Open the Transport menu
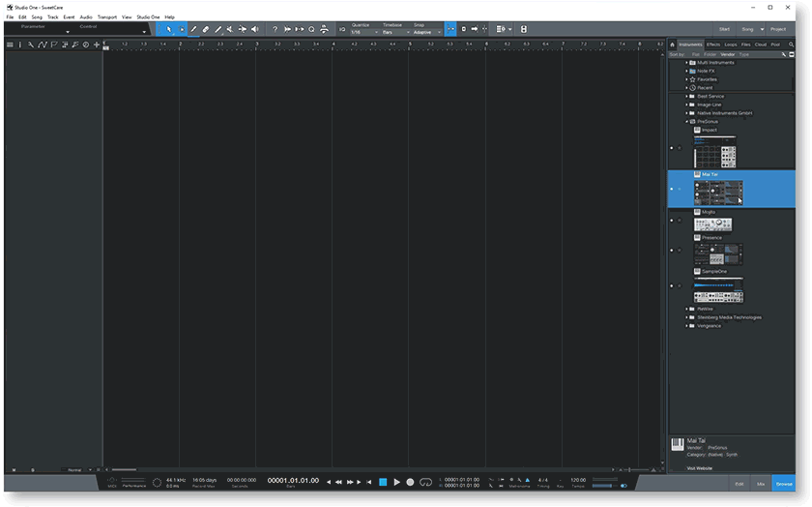The width and height of the screenshot is (812, 507). click(107, 17)
